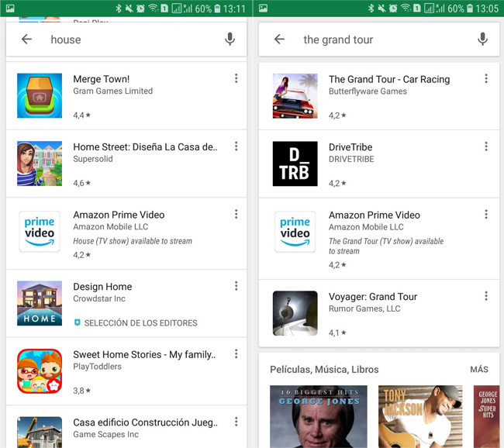Open the Home Street app icon

[40, 164]
